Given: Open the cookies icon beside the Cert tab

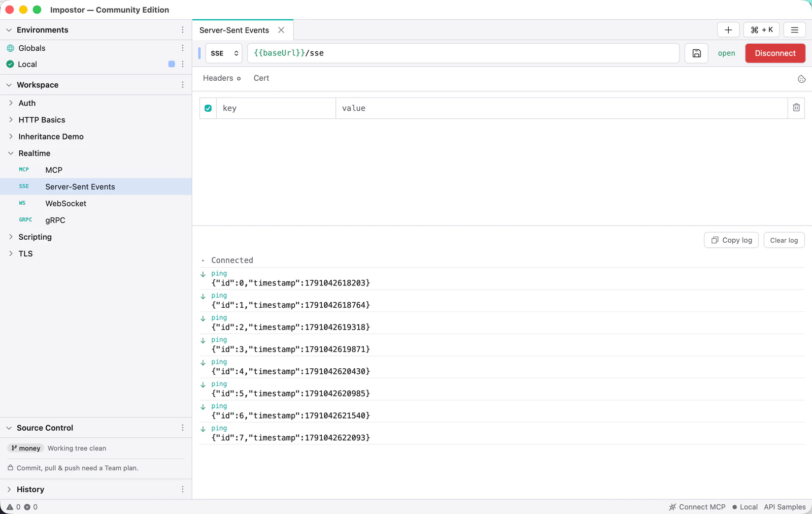Looking at the screenshot, I should [x=801, y=79].
